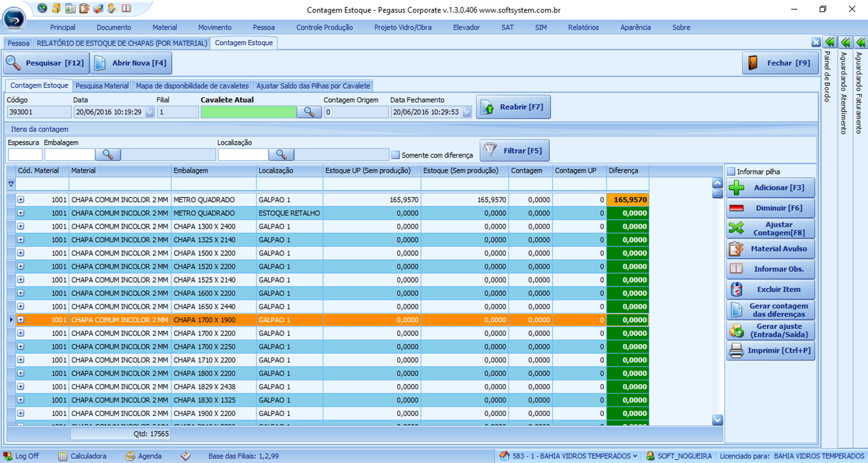Viewport: 868px width, 463px height.
Task: Open the Calculadora tool in status bar
Action: click(x=82, y=456)
